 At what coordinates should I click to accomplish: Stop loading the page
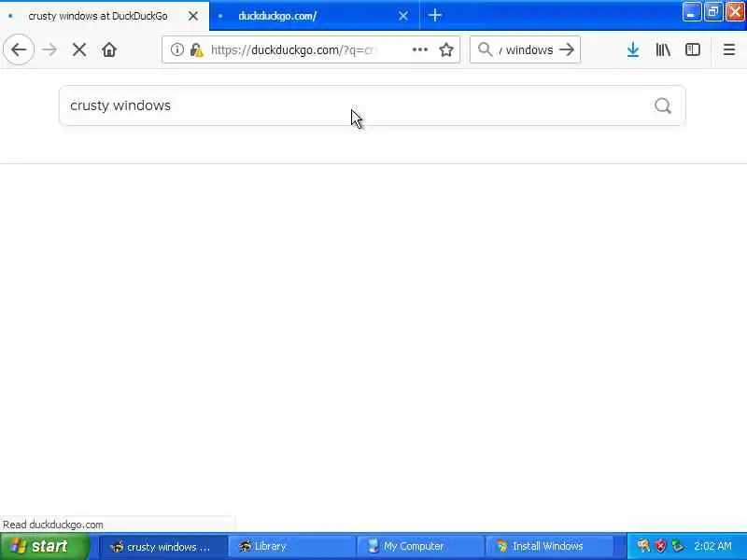tap(79, 49)
